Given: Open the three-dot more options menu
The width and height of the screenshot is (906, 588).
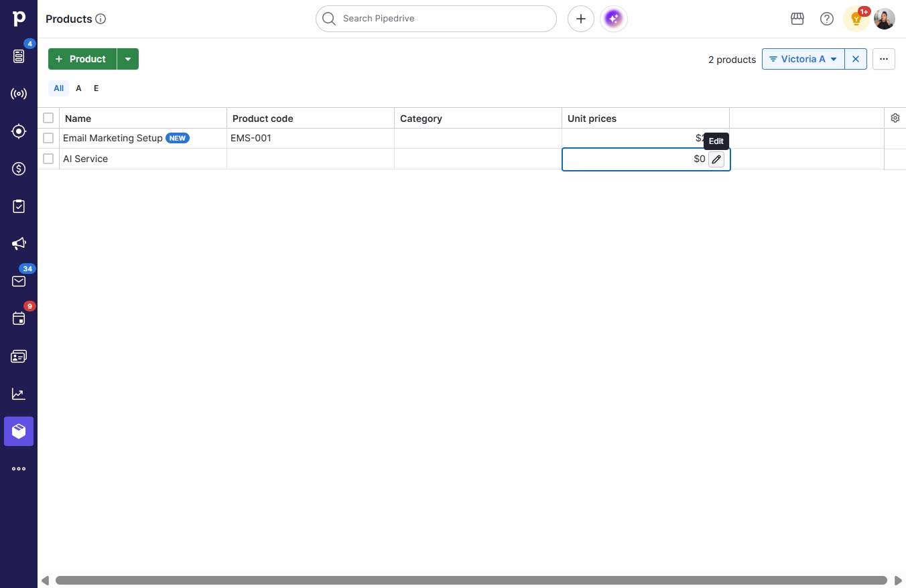Looking at the screenshot, I should (884, 59).
